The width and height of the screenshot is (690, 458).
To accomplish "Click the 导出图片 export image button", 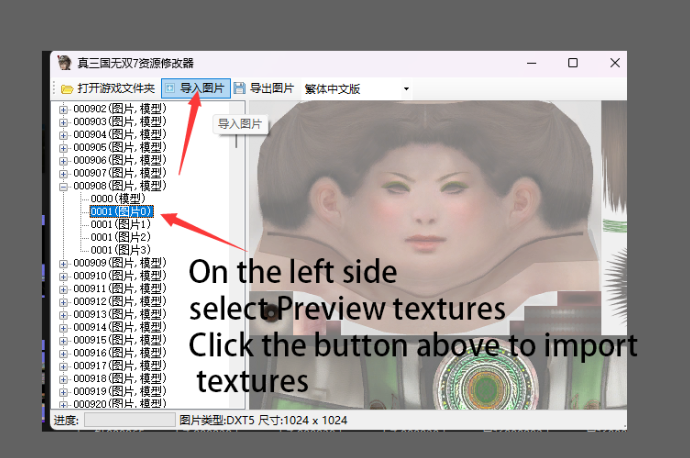I will [x=264, y=88].
